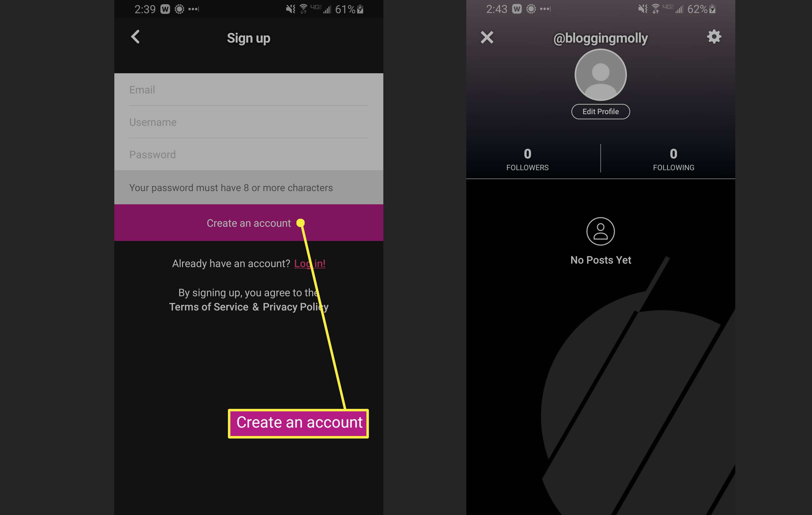Click the Login link to sign in
The height and width of the screenshot is (515, 812).
coord(310,263)
